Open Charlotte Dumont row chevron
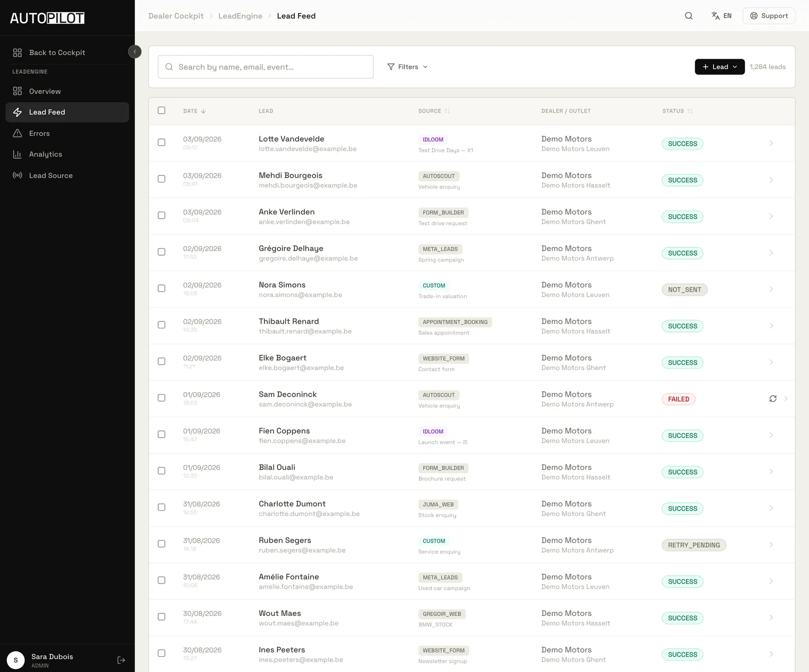Image resolution: width=809 pixels, height=672 pixels. point(771,508)
